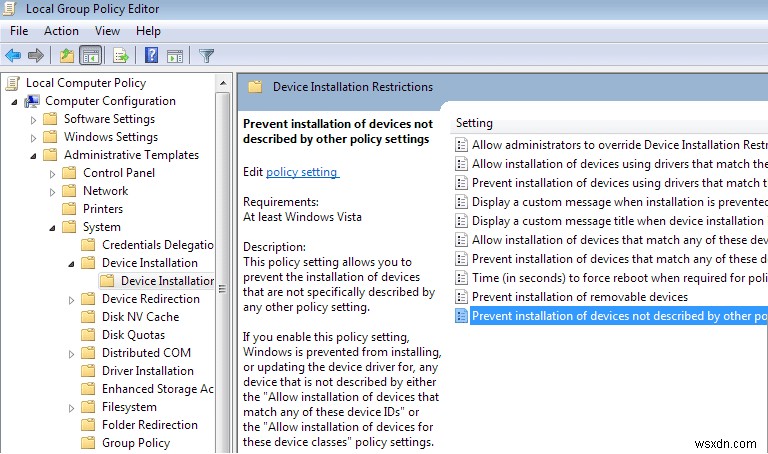This screenshot has height=454, width=768.
Task: Open the Help menu
Action: 148,31
